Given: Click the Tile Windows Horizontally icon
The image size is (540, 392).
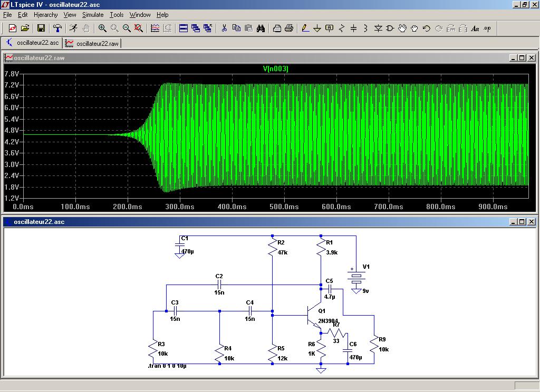Looking at the screenshot, I should [184, 28].
